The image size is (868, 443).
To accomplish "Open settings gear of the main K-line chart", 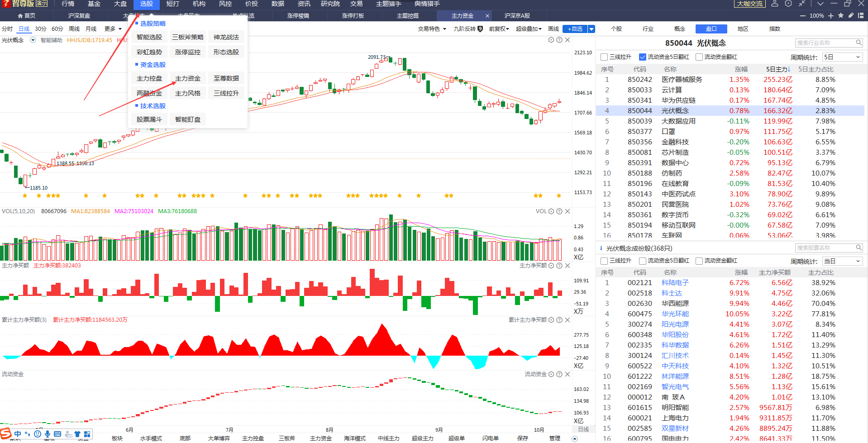I will point(551,40).
